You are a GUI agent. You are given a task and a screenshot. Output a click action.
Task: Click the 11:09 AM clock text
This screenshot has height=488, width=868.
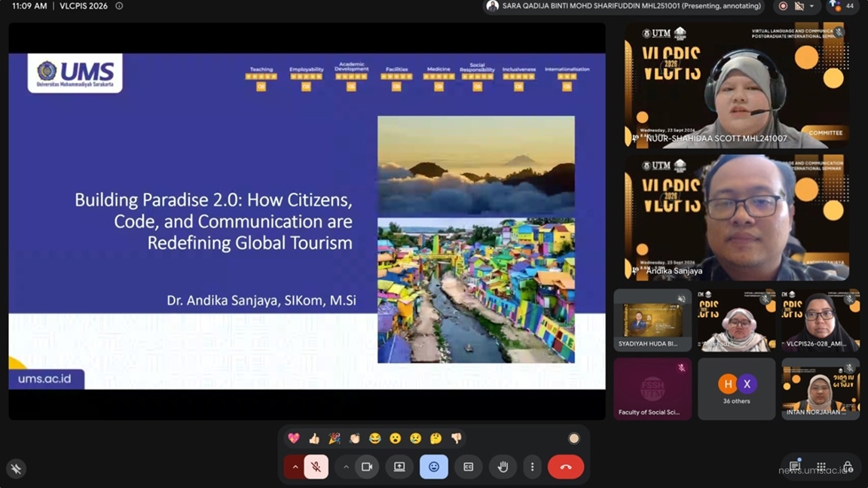click(29, 6)
